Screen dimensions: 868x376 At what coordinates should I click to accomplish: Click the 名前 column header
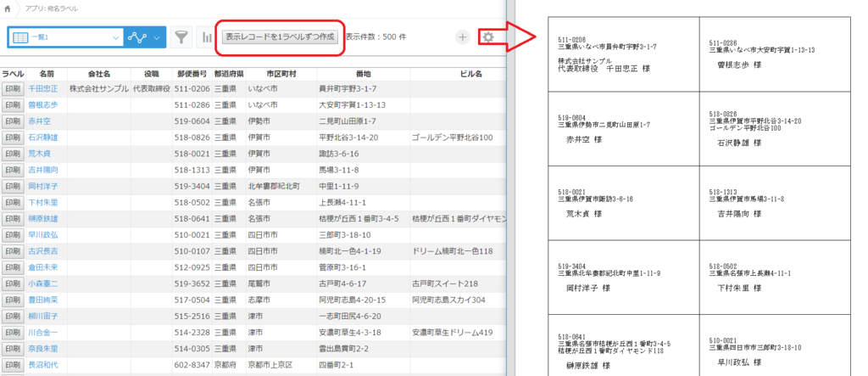[x=47, y=74]
